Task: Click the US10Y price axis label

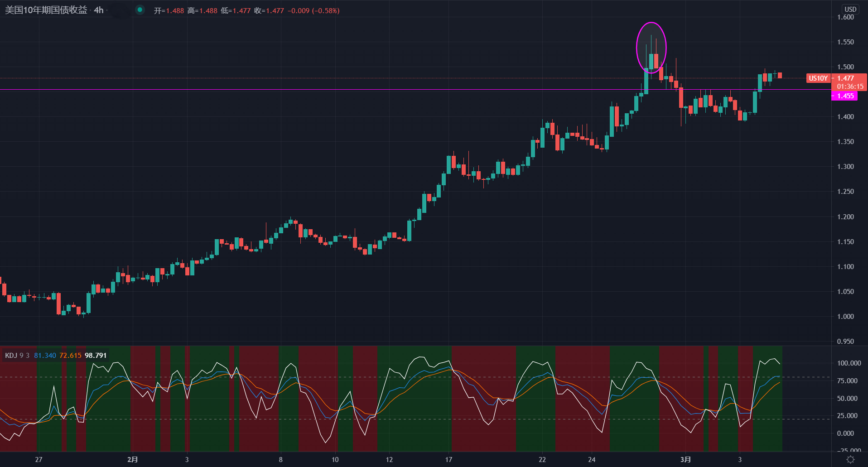Action: [x=818, y=78]
